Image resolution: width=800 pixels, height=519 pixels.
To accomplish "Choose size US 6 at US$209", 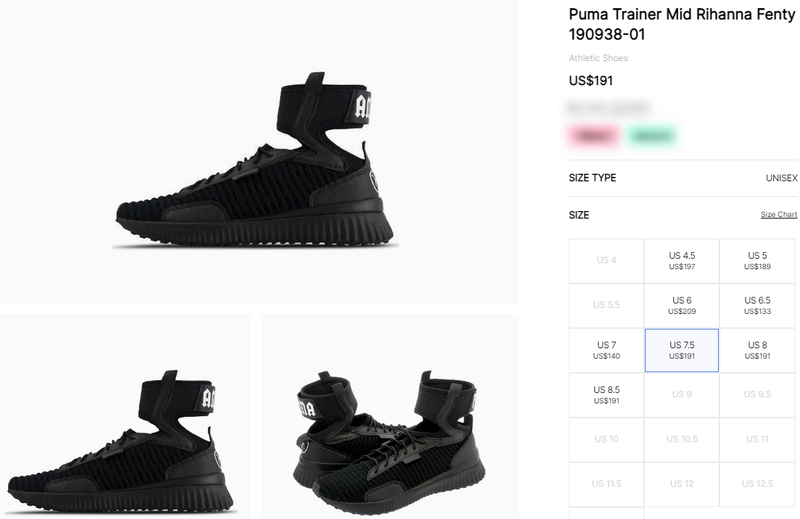I will pyautogui.click(x=682, y=305).
